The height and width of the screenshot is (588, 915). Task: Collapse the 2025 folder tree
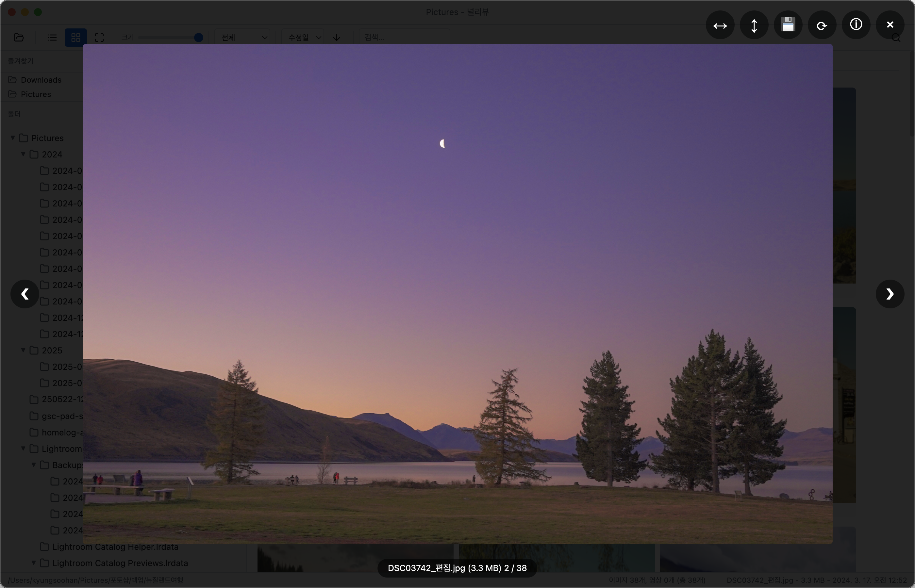pyautogui.click(x=23, y=350)
